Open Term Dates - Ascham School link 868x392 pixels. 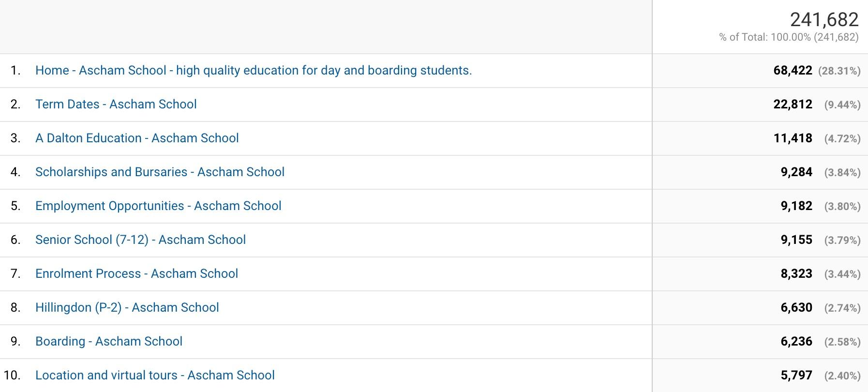116,105
